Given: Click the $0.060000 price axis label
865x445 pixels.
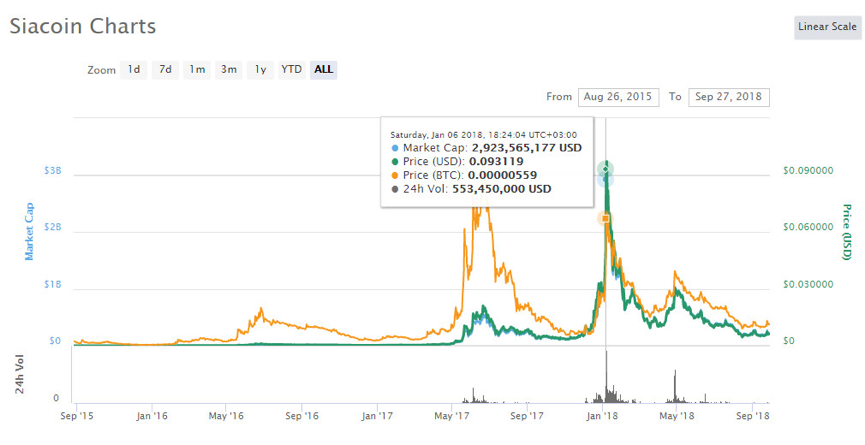Looking at the screenshot, I should 808,228.
